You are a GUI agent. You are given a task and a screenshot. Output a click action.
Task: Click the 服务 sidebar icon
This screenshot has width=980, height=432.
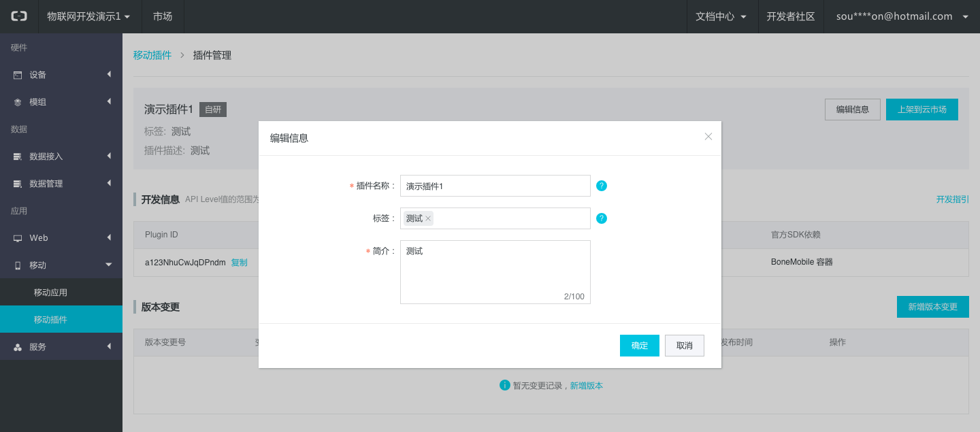click(18, 347)
